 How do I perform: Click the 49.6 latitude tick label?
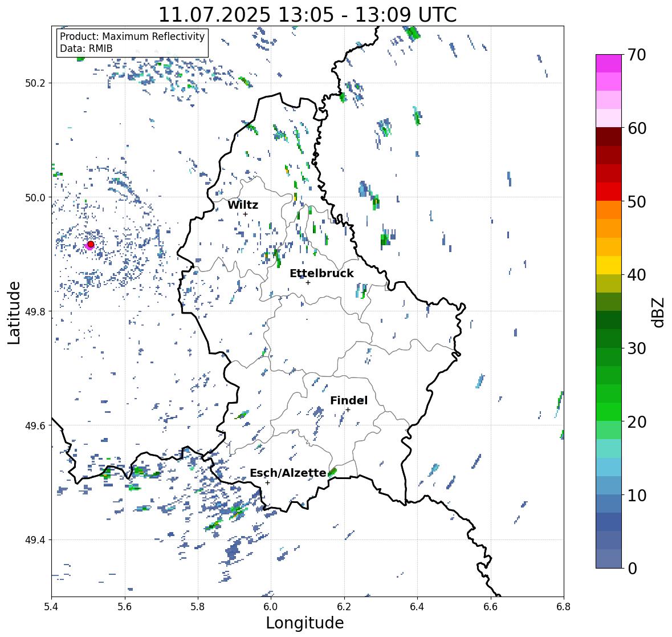[x=35, y=425]
